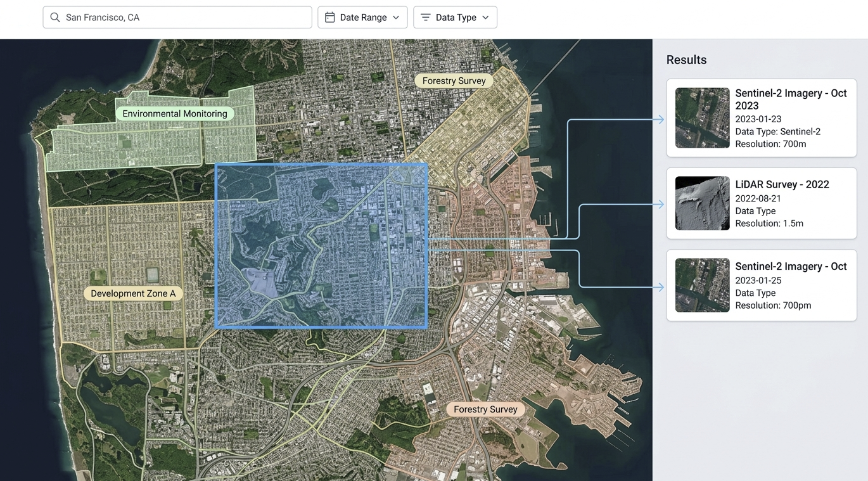Expand the Data Type dropdown chevron
This screenshot has height=481, width=868.
(485, 18)
